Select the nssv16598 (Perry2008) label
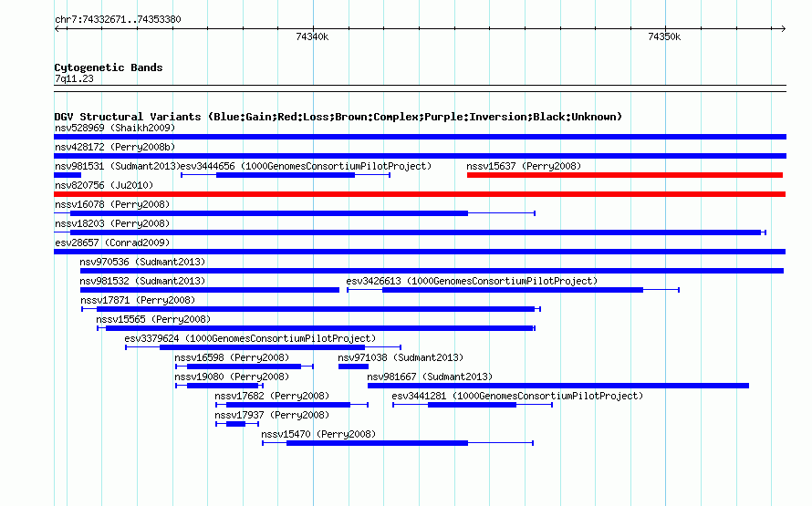Image resolution: width=812 pixels, height=506 pixels. coord(232,357)
